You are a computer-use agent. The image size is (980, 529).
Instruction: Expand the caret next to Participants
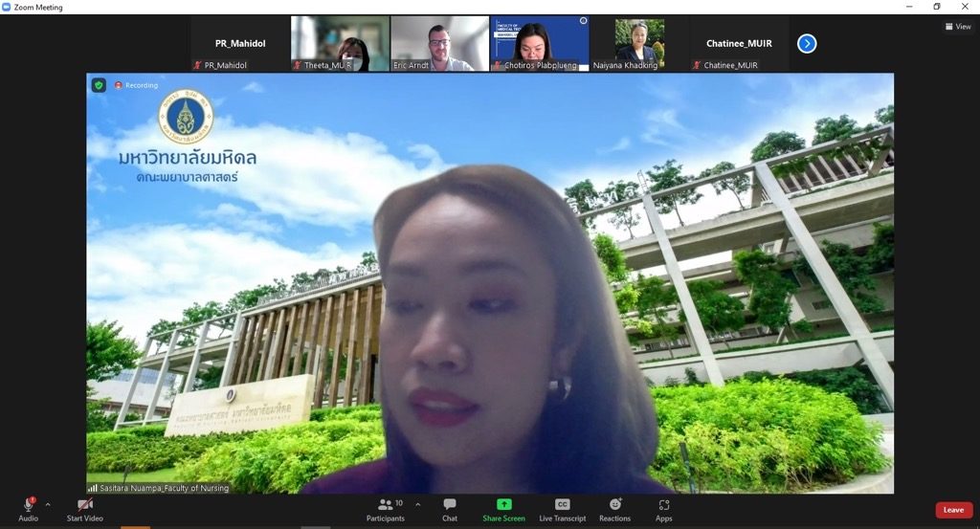click(417, 504)
